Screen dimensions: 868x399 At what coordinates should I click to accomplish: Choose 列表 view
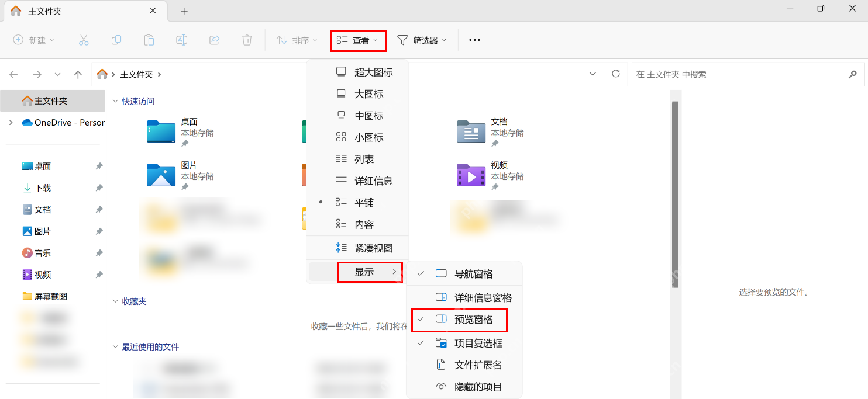pos(357,159)
